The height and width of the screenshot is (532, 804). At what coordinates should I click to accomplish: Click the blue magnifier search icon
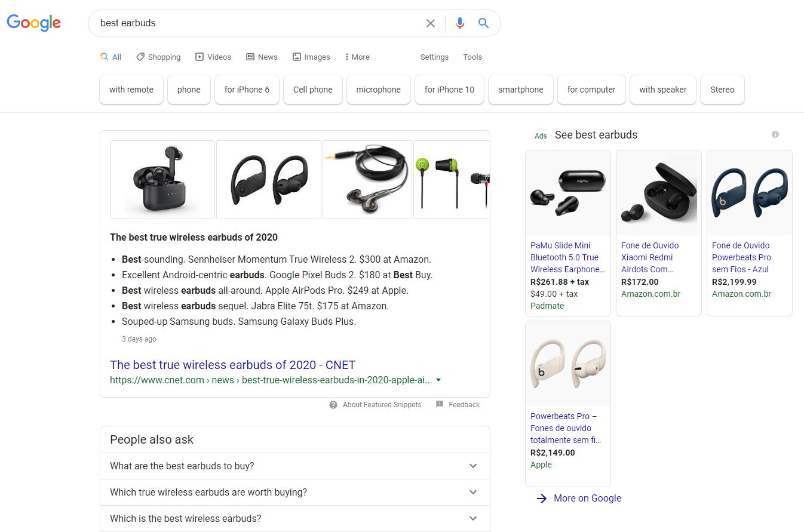(484, 23)
